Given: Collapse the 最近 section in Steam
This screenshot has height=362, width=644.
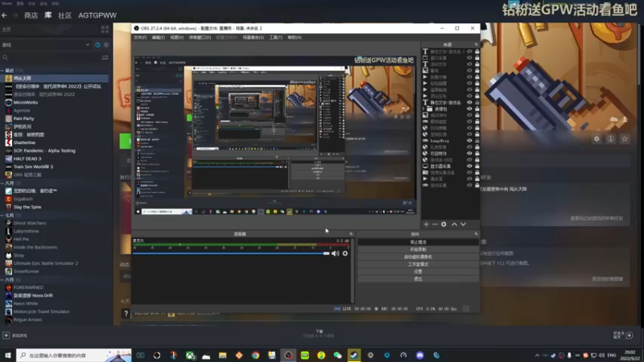Looking at the screenshot, I should tap(3, 71).
